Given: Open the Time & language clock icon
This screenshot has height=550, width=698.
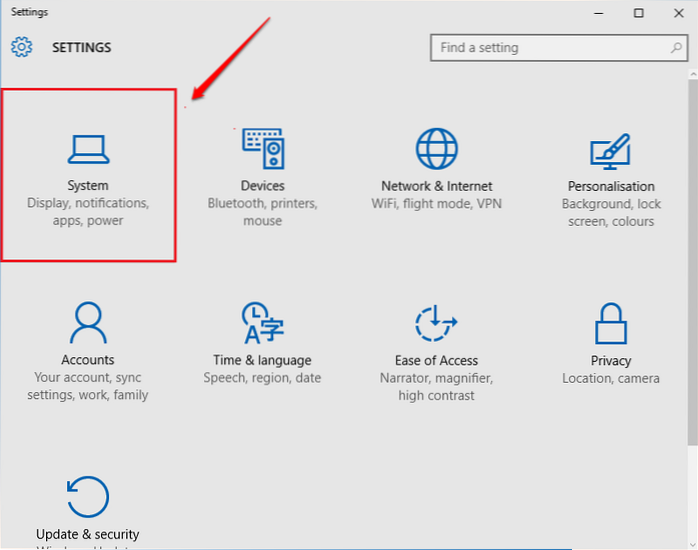Looking at the screenshot, I should click(262, 322).
